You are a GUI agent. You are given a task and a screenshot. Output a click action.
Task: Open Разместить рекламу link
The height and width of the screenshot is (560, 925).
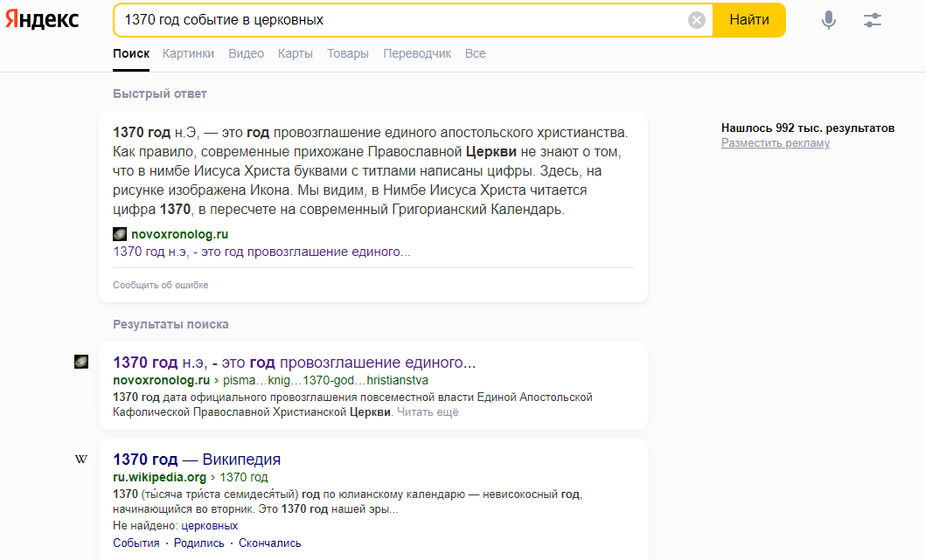click(775, 143)
